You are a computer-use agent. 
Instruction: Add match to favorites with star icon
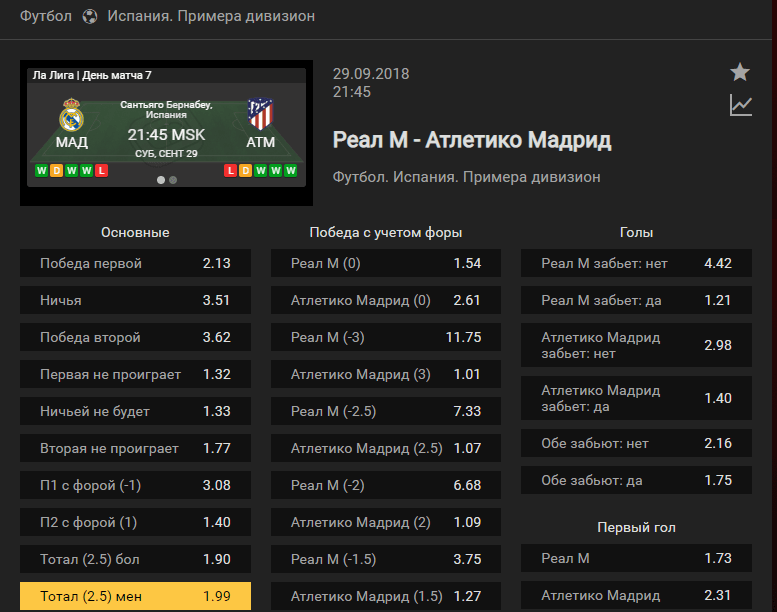tap(740, 72)
